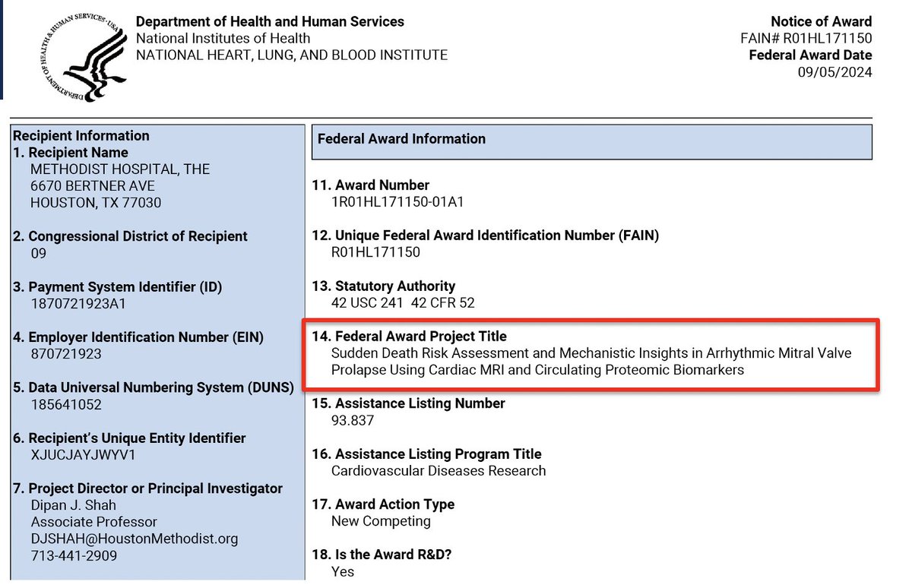Select the DUNS value 185641052
912x588 pixels.
[x=66, y=405]
